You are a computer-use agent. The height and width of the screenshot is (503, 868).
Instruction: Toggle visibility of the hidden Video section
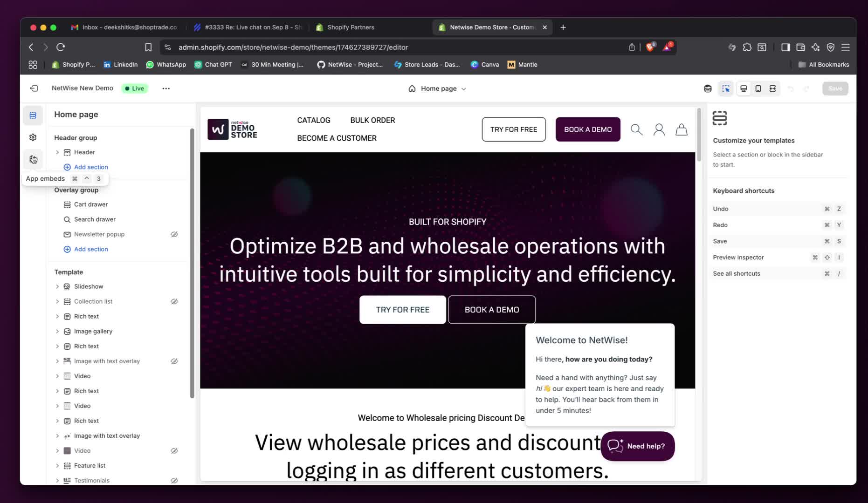coord(174,451)
